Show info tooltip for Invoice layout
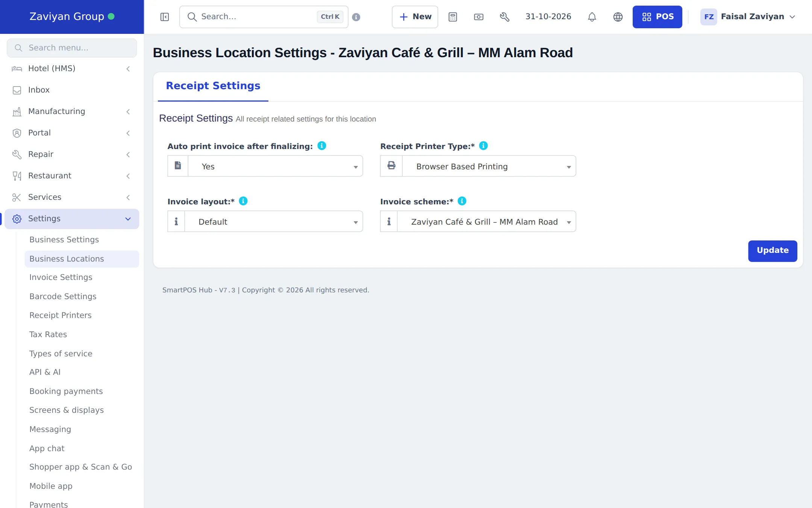 pos(243,201)
